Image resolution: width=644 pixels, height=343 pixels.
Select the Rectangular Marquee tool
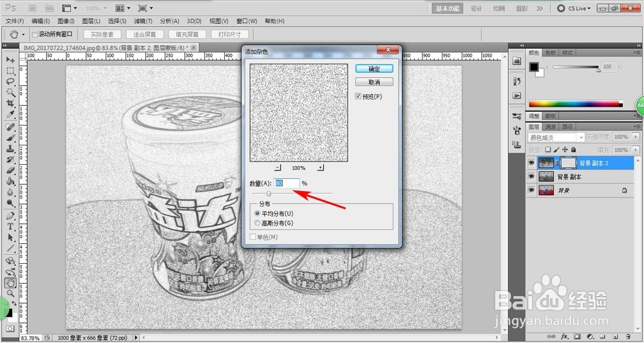(x=10, y=71)
